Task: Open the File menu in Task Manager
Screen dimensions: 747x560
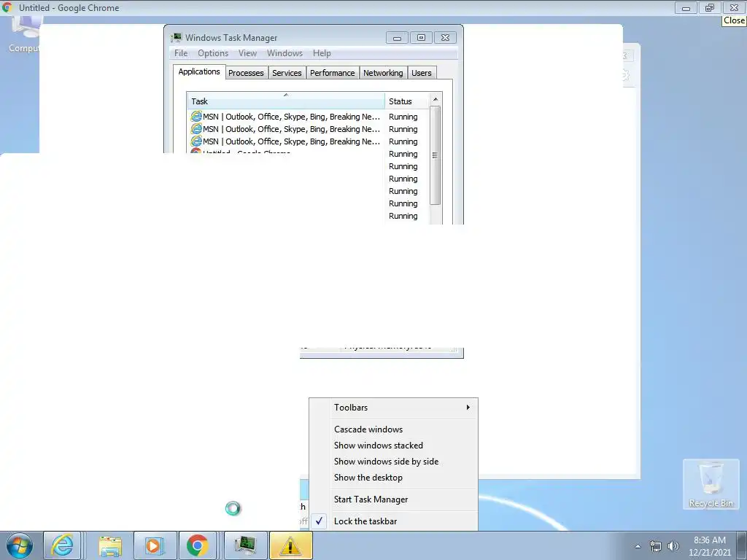Action: coord(181,53)
